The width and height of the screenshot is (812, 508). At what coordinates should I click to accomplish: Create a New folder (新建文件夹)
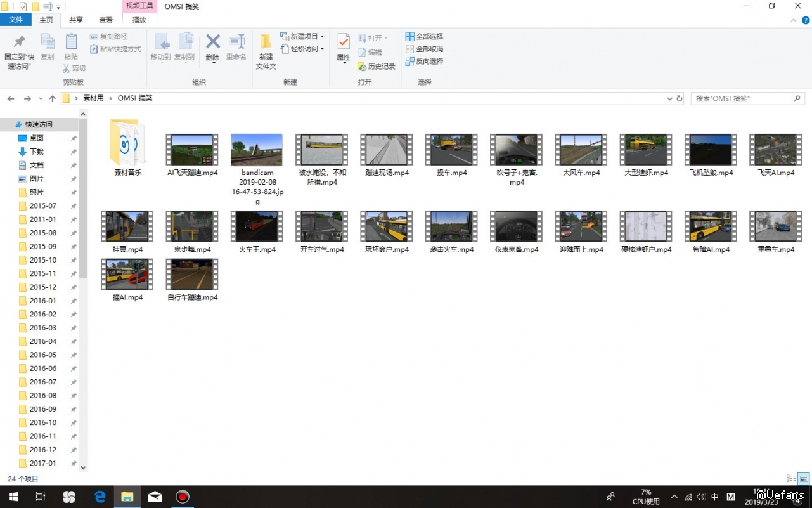[x=266, y=51]
